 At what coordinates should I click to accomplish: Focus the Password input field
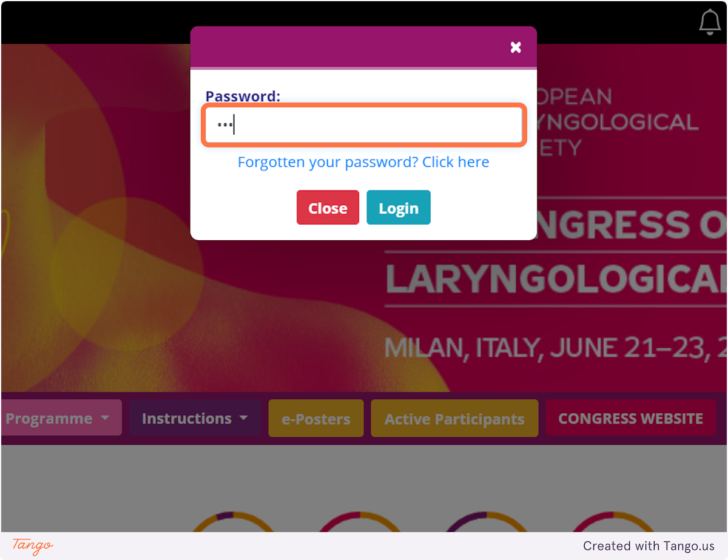click(x=363, y=126)
